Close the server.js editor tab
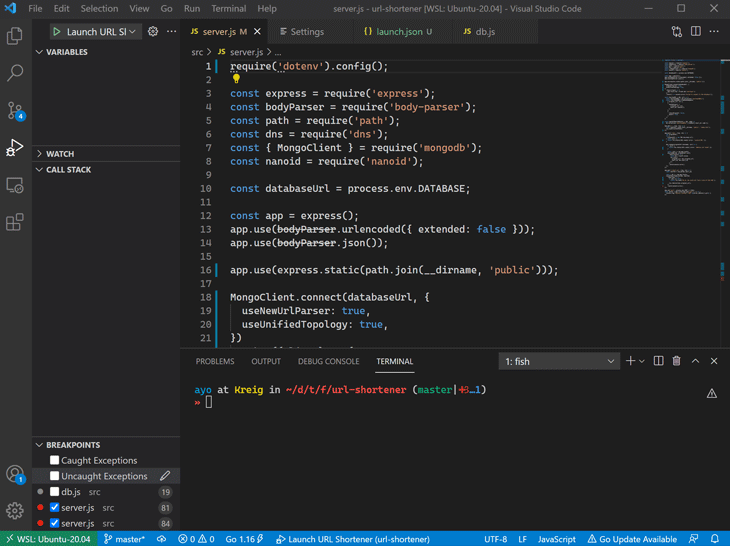The width and height of the screenshot is (730, 546). point(257,32)
